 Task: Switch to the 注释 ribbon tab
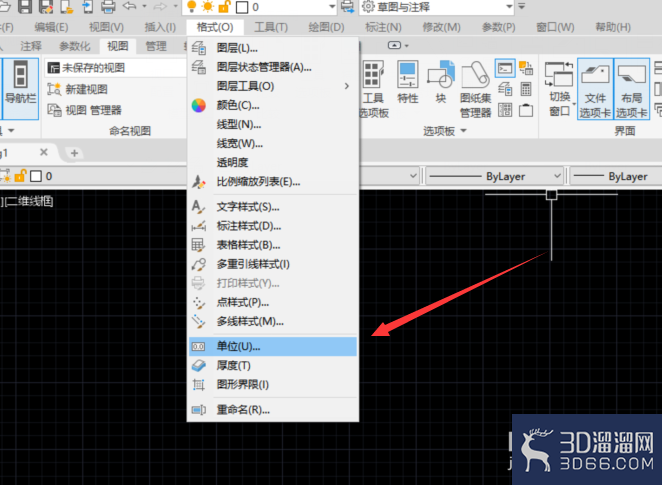point(31,46)
